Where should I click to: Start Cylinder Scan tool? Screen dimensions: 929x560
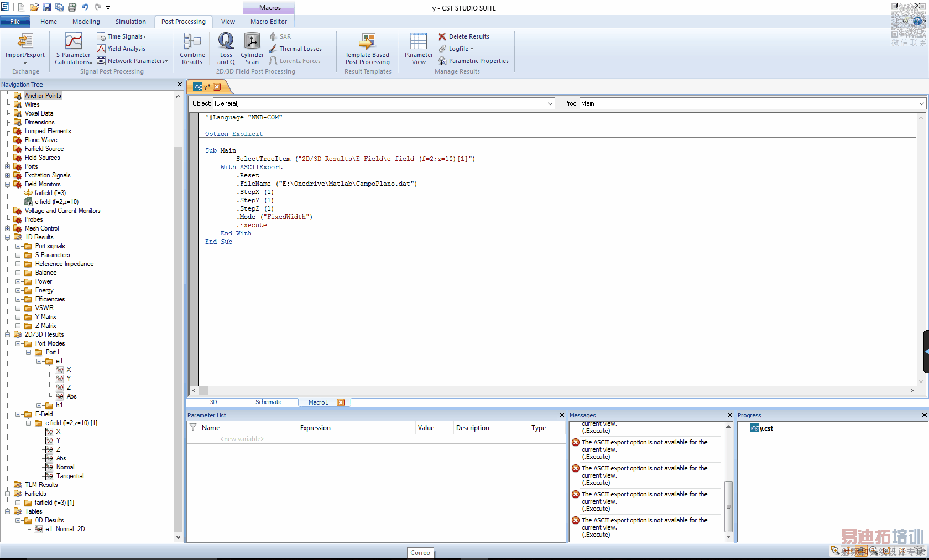pyautogui.click(x=252, y=48)
